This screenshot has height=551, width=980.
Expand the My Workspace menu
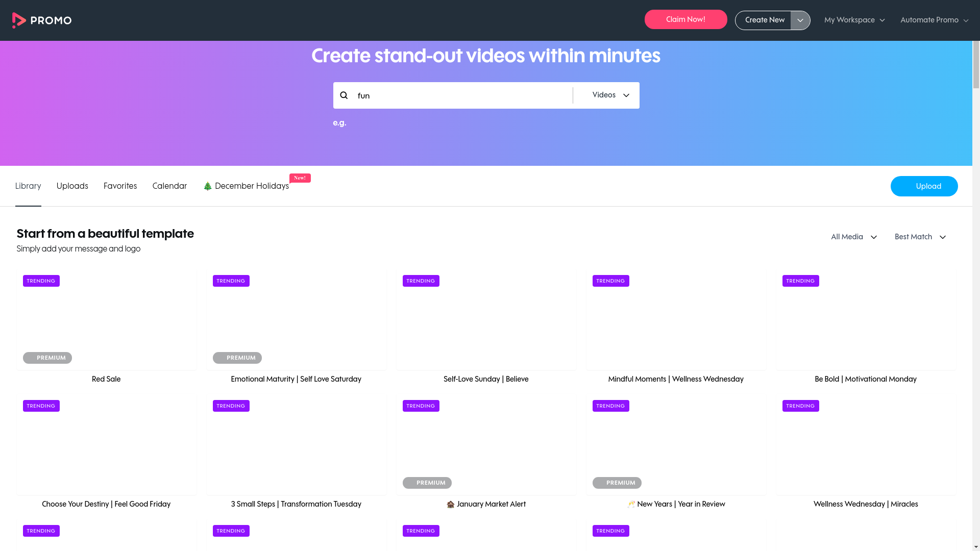tap(854, 20)
